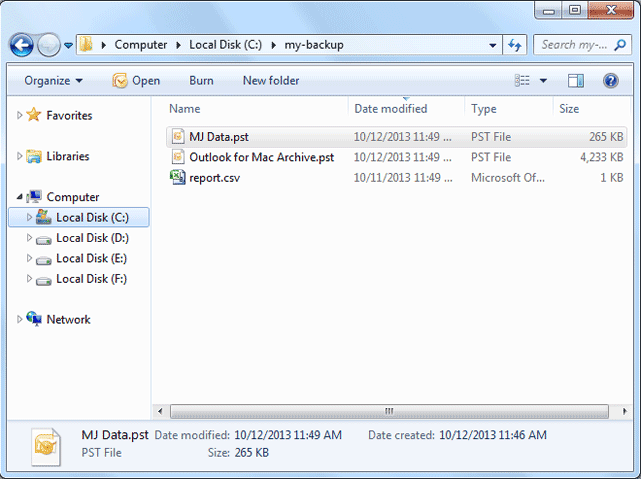Select Libraries in the navigation pane
The image size is (642, 479).
click(68, 156)
